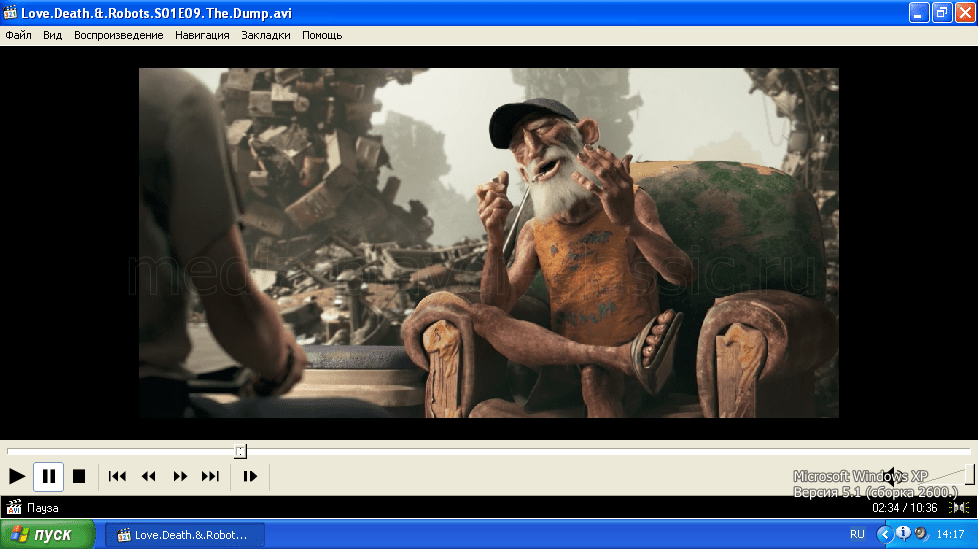Click the Pause button

49,477
